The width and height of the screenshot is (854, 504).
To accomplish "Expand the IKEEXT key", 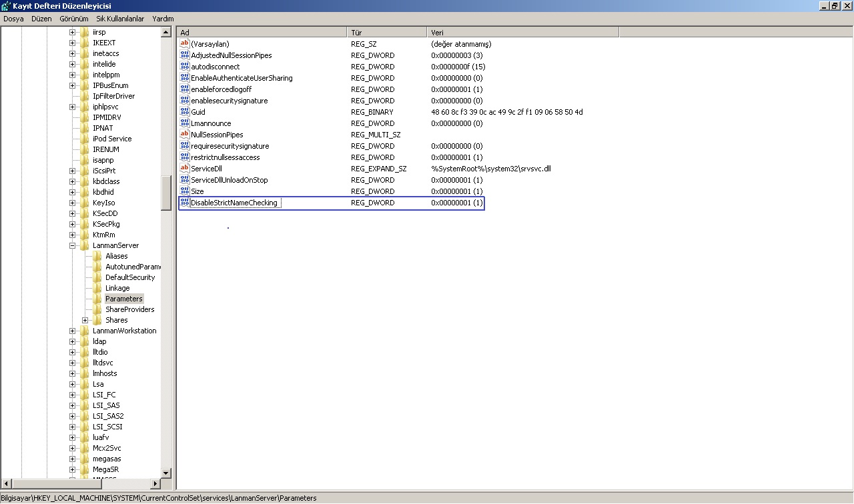I will (72, 43).
